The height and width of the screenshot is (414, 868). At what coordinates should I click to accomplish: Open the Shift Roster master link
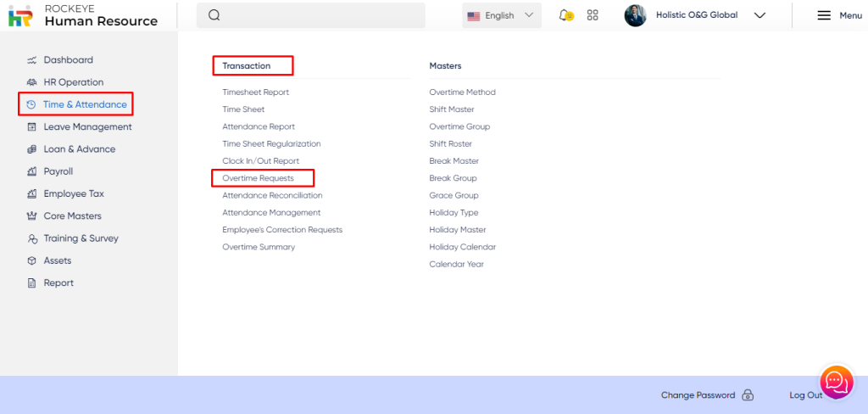point(450,144)
